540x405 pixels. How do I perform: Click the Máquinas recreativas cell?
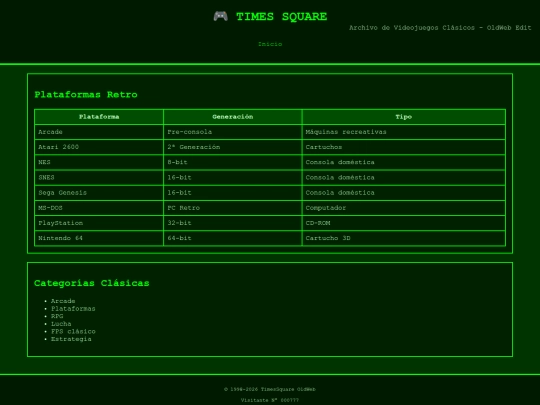pos(404,132)
